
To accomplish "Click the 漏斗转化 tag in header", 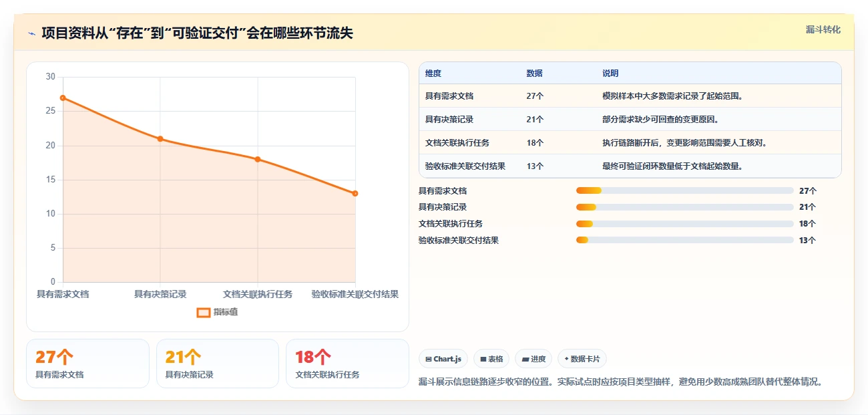I will [823, 30].
